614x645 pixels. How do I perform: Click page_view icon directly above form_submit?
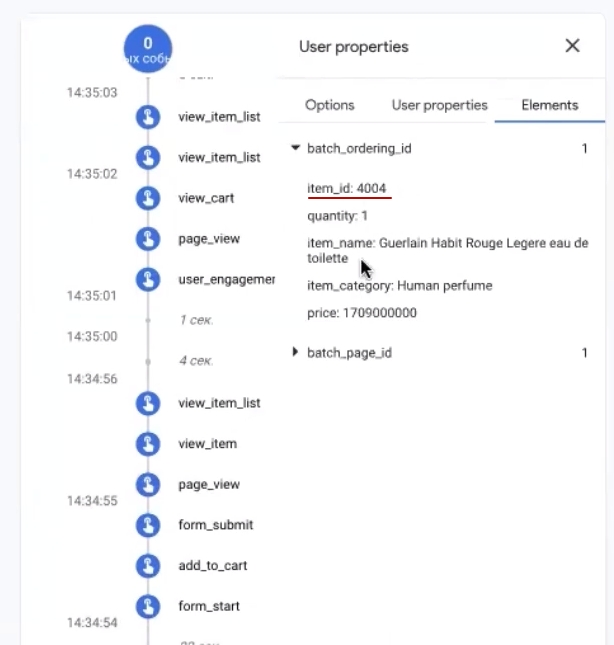148,484
